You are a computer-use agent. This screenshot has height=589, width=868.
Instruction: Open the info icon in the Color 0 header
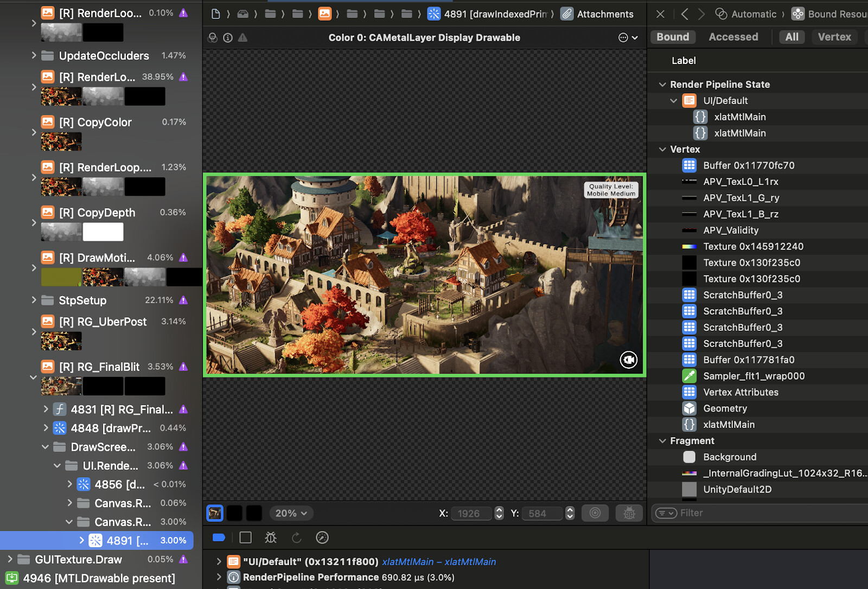click(x=228, y=37)
